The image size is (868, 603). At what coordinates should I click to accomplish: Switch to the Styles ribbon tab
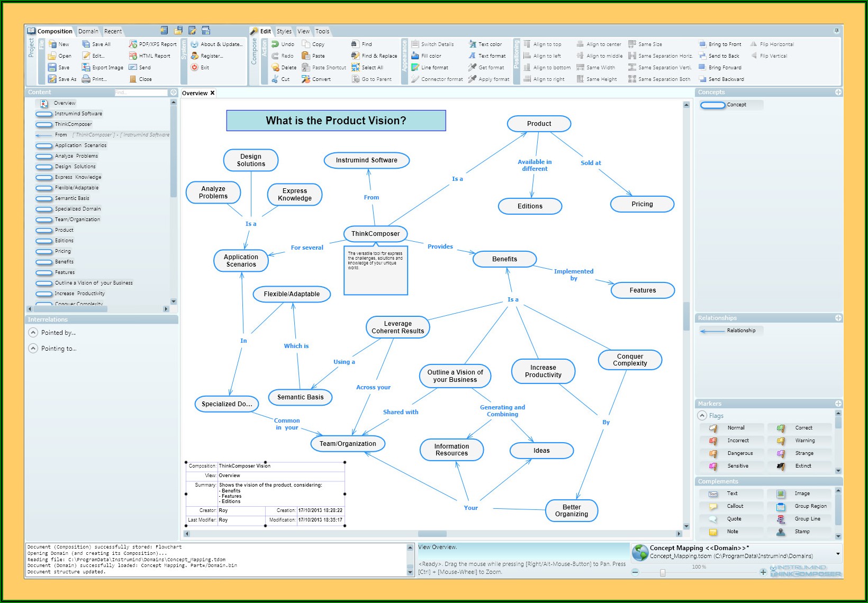(x=284, y=31)
